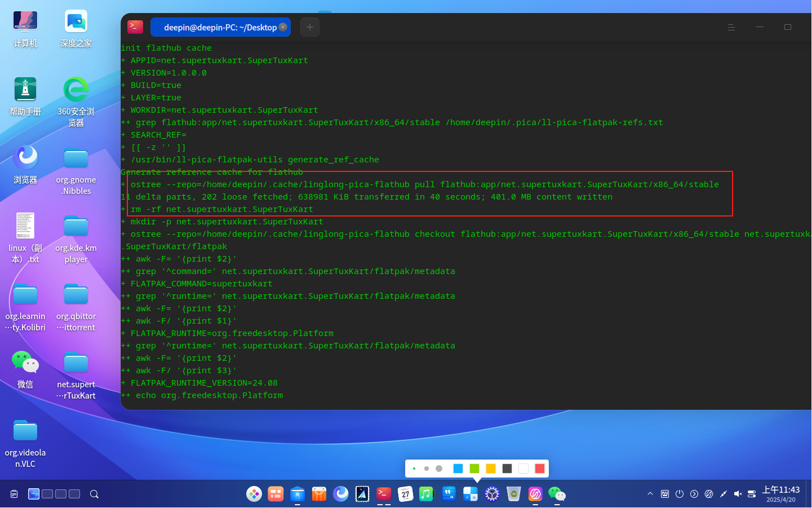
Task: Open the green music player dock icon
Action: pos(427,494)
